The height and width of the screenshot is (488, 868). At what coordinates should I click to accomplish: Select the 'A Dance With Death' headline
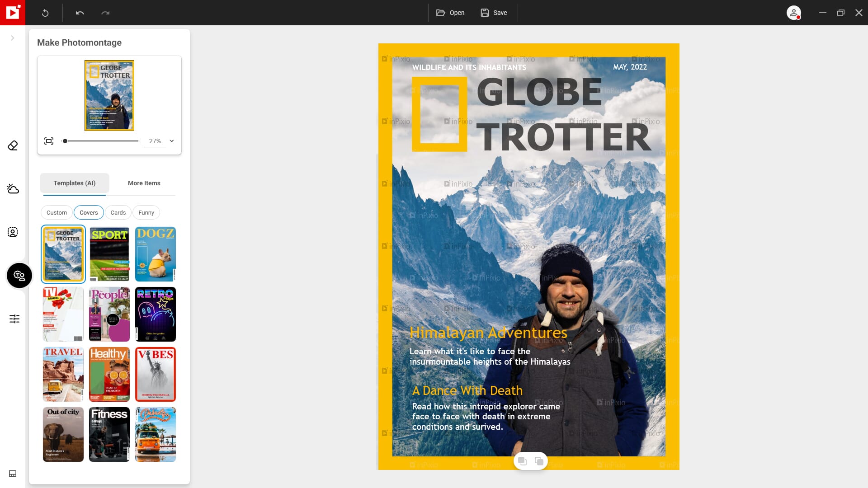[467, 390]
